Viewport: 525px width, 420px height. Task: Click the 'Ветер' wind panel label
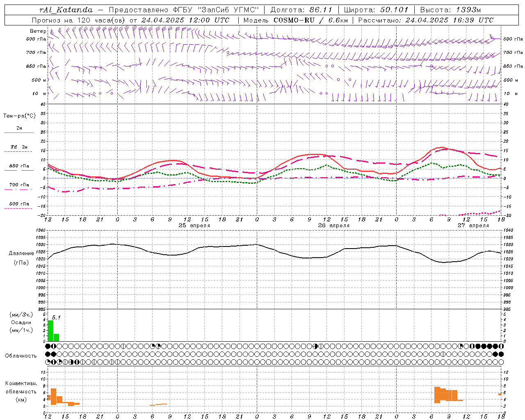tap(38, 31)
